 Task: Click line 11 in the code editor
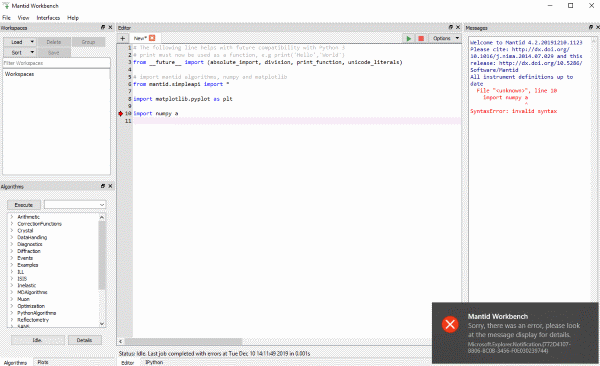tap(297, 121)
